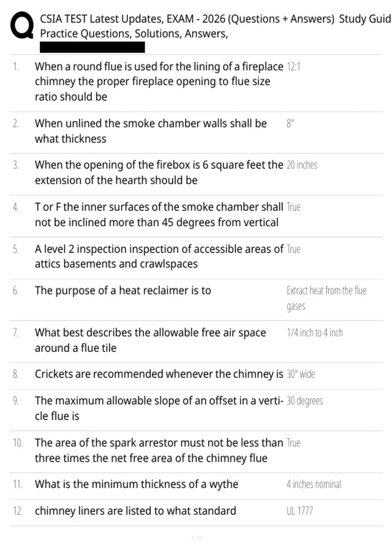Select question 10 about spark arrestor area
The height and width of the screenshot is (556, 392).
click(159, 450)
